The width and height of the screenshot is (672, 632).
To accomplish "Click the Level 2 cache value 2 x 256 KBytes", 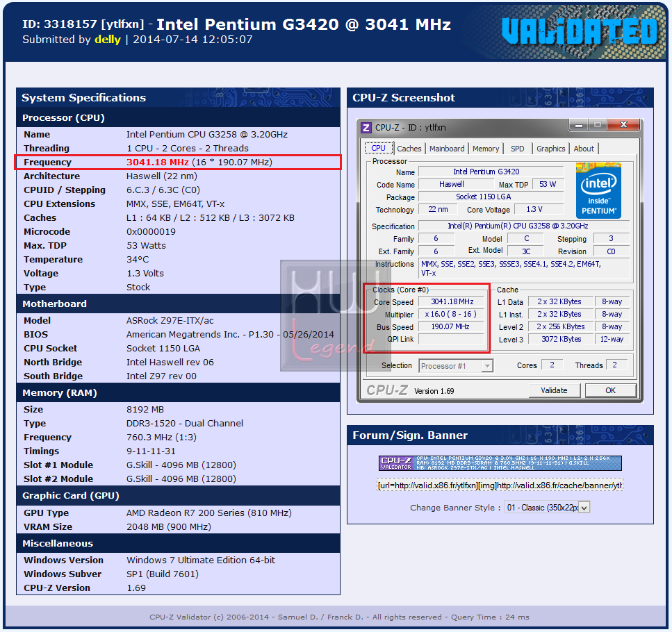I will pyautogui.click(x=561, y=326).
